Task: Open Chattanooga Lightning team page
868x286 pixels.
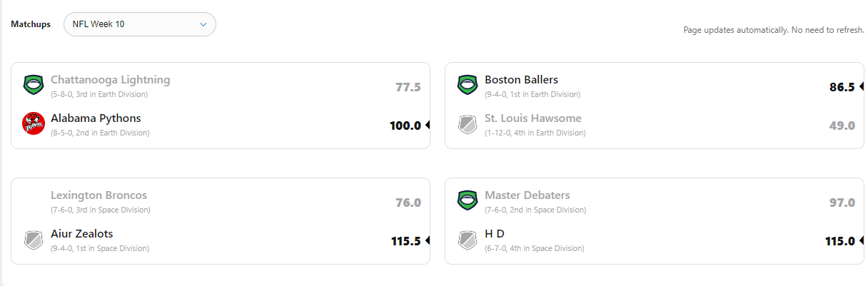Action: click(110, 80)
